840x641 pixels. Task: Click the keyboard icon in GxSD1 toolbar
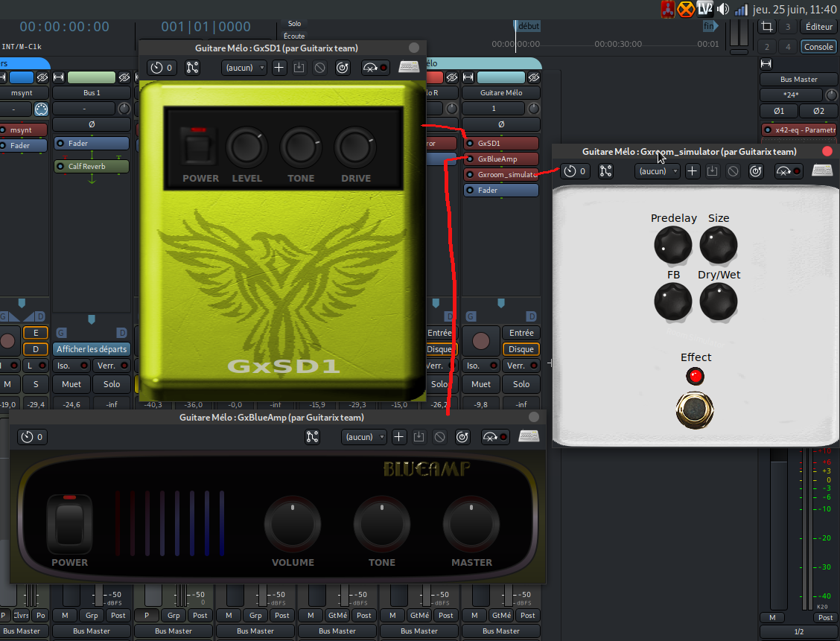(x=409, y=68)
